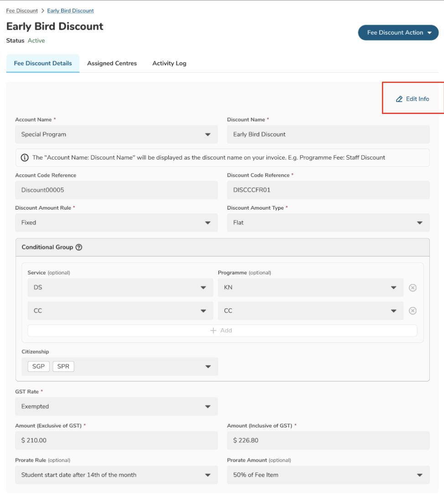Remove the DS / KN condition row
Screen dimensions: 444x504
(x=413, y=288)
